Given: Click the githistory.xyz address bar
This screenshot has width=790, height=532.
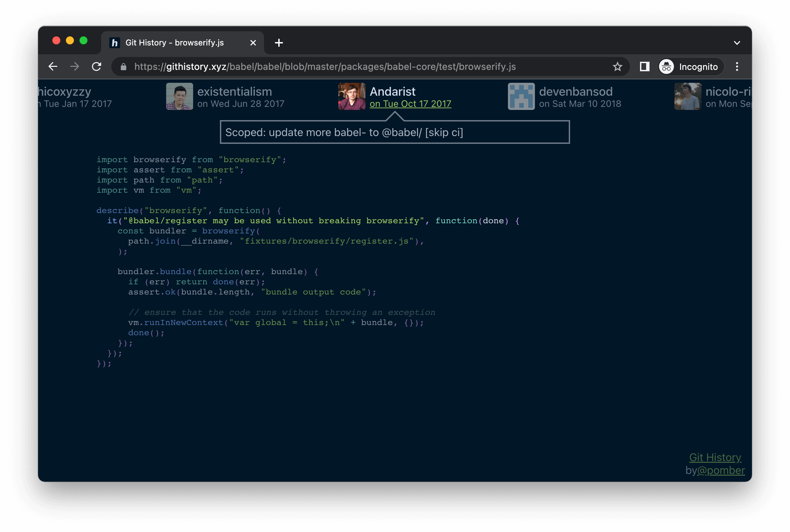Looking at the screenshot, I should [325, 66].
